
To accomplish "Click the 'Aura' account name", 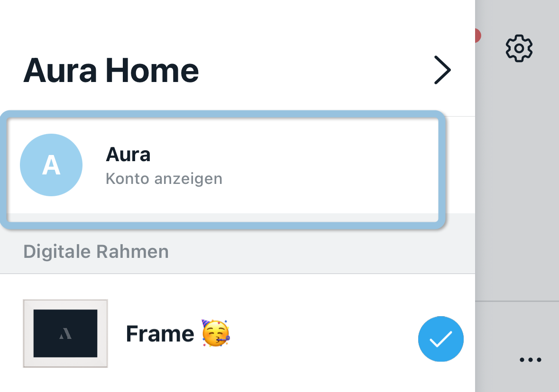I will click(128, 155).
